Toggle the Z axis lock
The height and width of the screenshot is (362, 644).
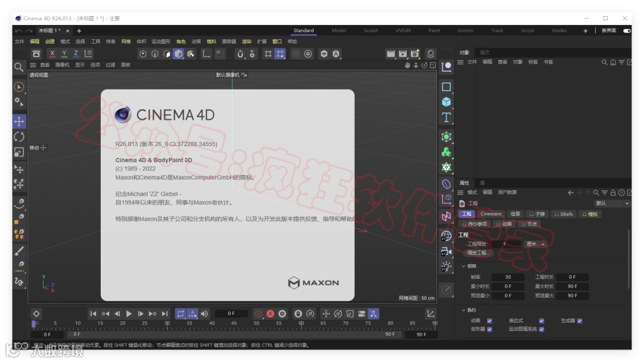click(76, 54)
